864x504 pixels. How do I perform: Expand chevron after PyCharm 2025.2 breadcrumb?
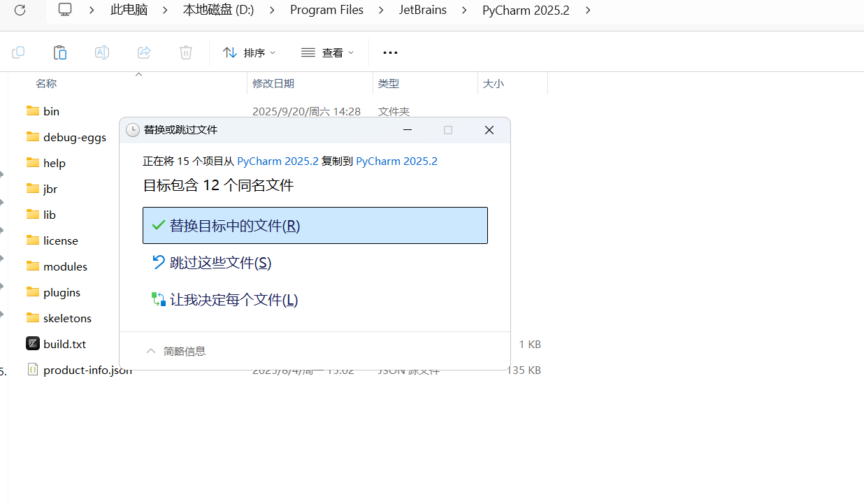(x=587, y=10)
